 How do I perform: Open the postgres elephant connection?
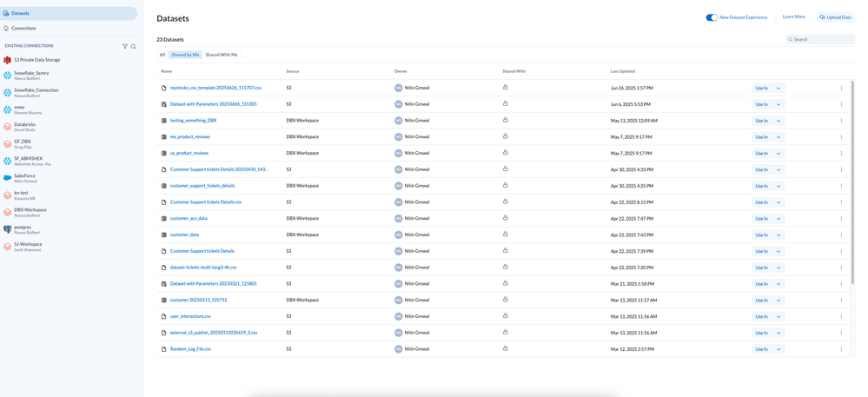coord(7,230)
